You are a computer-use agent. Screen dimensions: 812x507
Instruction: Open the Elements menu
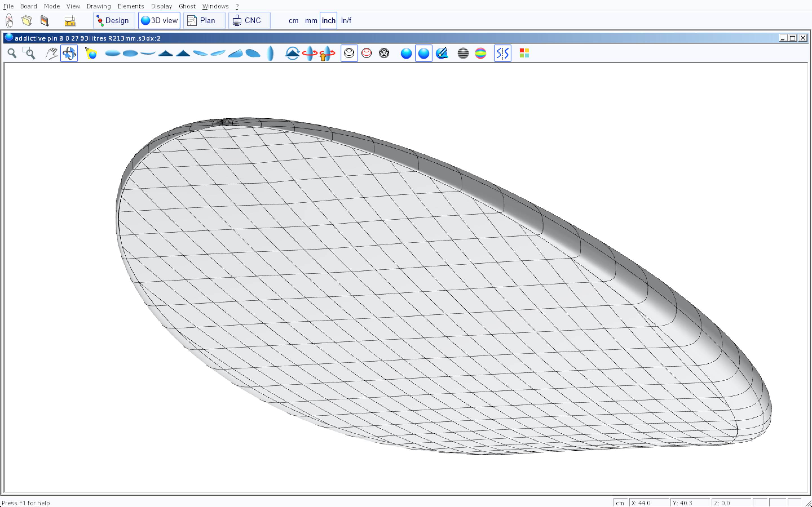(131, 6)
